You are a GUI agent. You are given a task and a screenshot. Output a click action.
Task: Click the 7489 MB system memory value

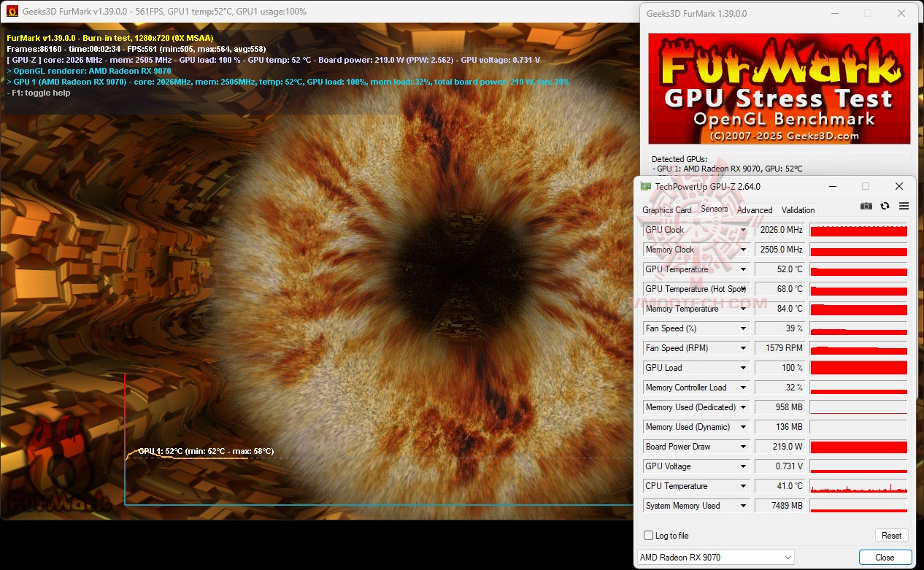(779, 506)
